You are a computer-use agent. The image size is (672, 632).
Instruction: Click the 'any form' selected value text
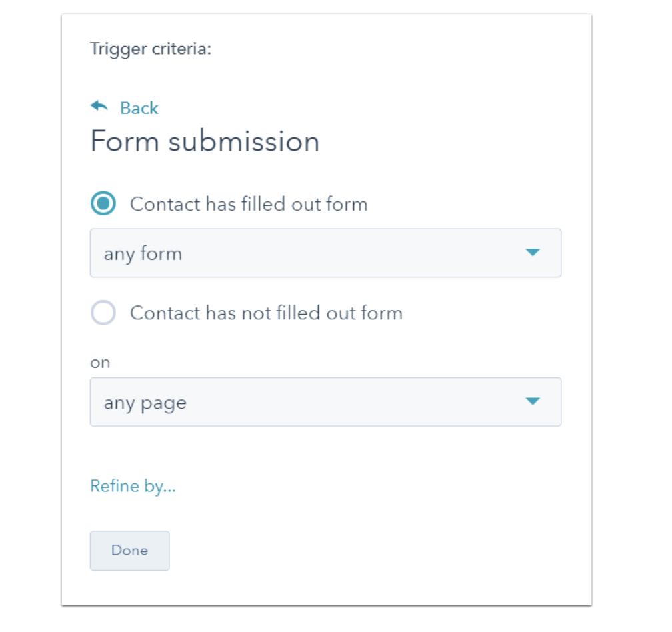coord(143,254)
